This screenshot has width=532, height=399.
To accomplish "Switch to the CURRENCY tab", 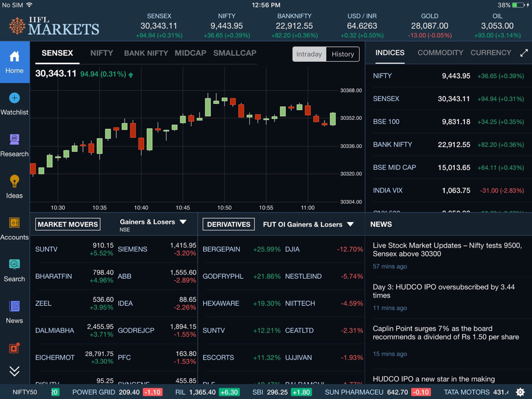I will 491,53.
